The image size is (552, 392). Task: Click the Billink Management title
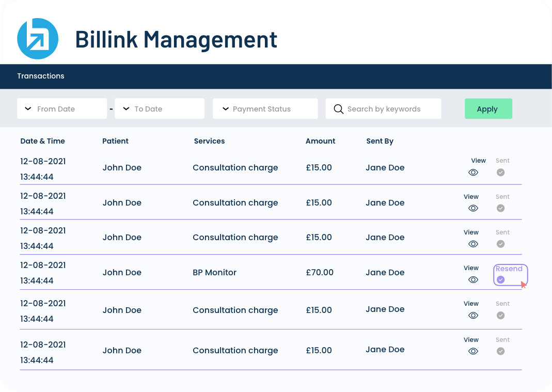coord(176,39)
